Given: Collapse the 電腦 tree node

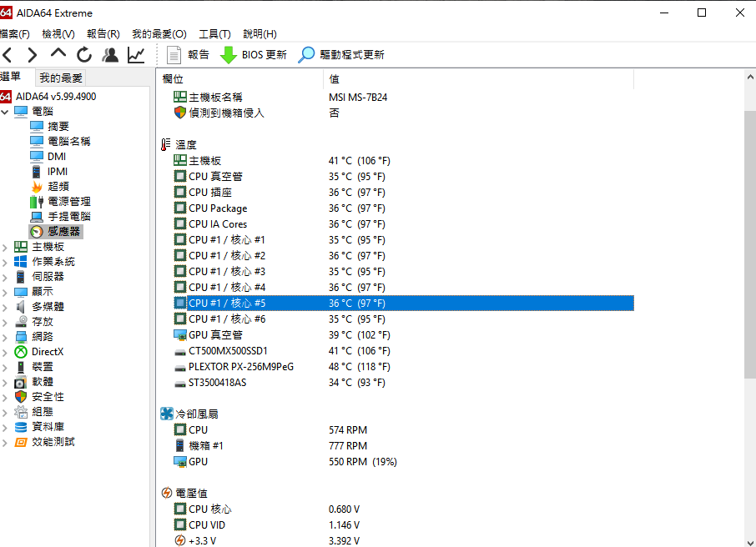Looking at the screenshot, I should [5, 112].
